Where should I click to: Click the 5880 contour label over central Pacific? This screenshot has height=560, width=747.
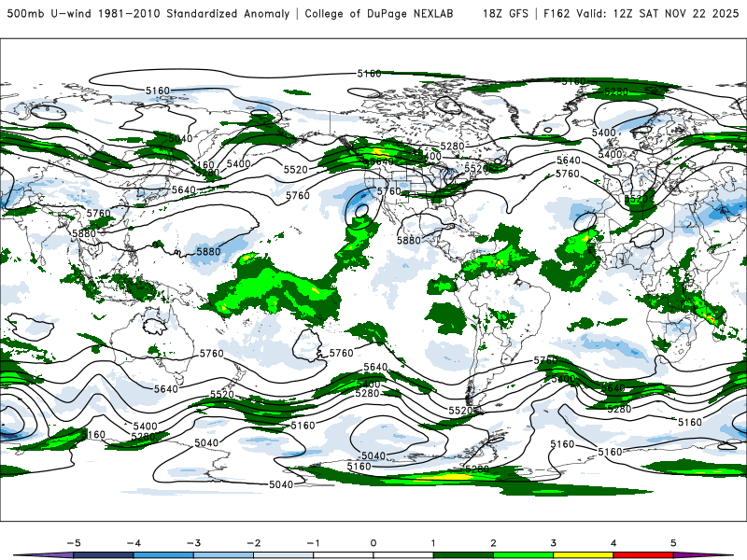click(208, 251)
